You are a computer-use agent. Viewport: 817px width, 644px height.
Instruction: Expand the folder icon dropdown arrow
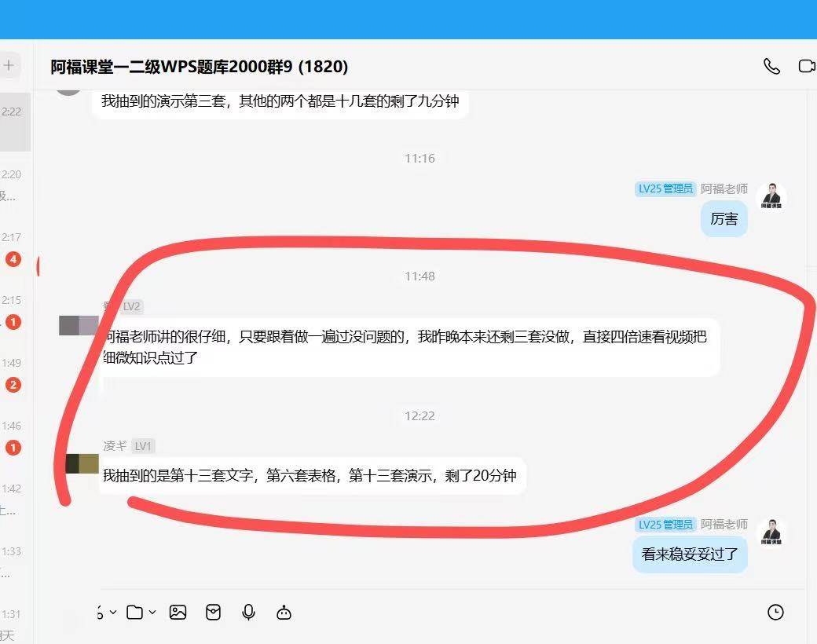[x=152, y=613]
